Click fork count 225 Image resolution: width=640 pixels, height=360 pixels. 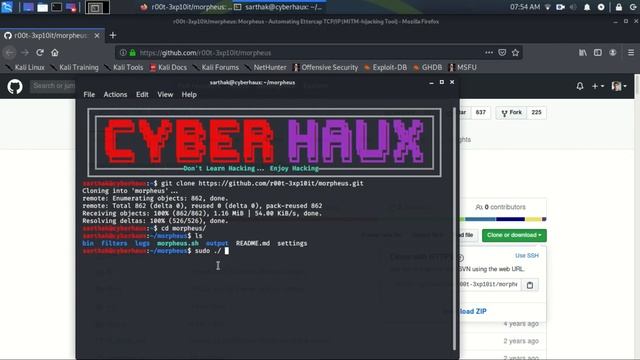(536, 112)
